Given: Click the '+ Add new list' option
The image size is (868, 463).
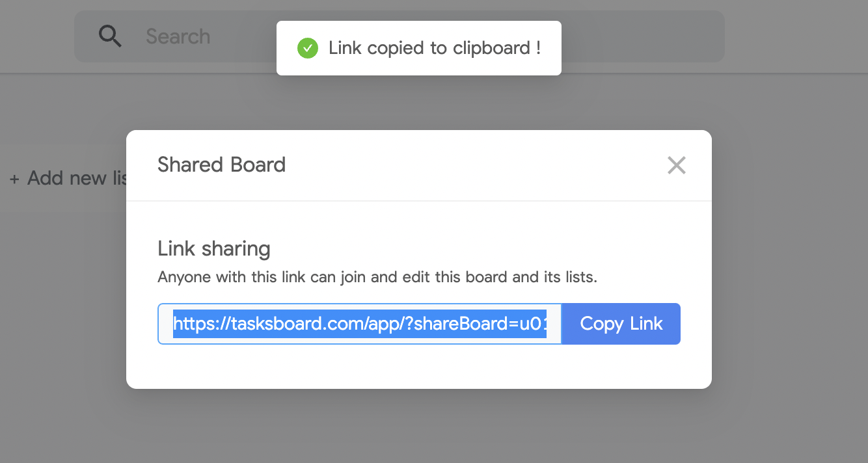Looking at the screenshot, I should pos(65,178).
